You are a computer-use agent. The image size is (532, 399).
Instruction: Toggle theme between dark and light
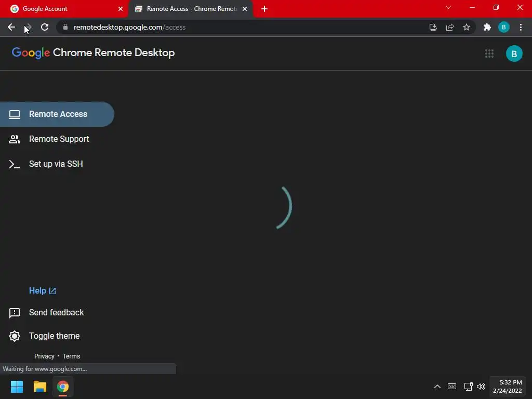pos(45,336)
